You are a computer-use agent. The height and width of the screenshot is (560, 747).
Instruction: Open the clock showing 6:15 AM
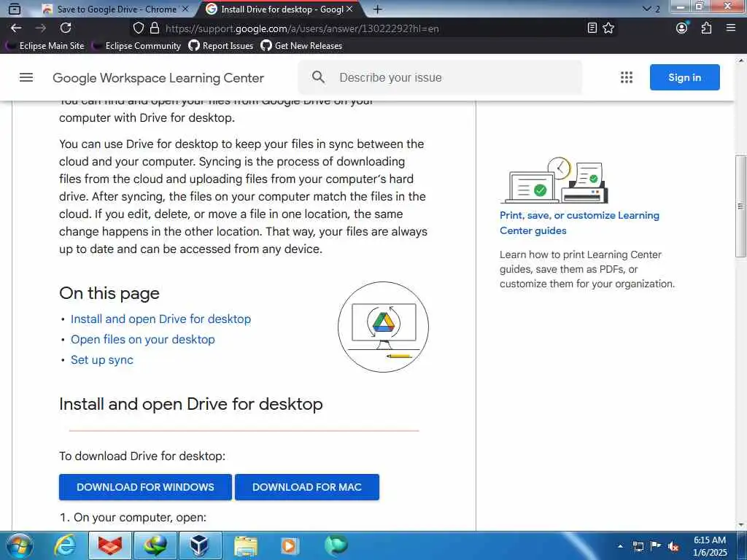pyautogui.click(x=710, y=545)
